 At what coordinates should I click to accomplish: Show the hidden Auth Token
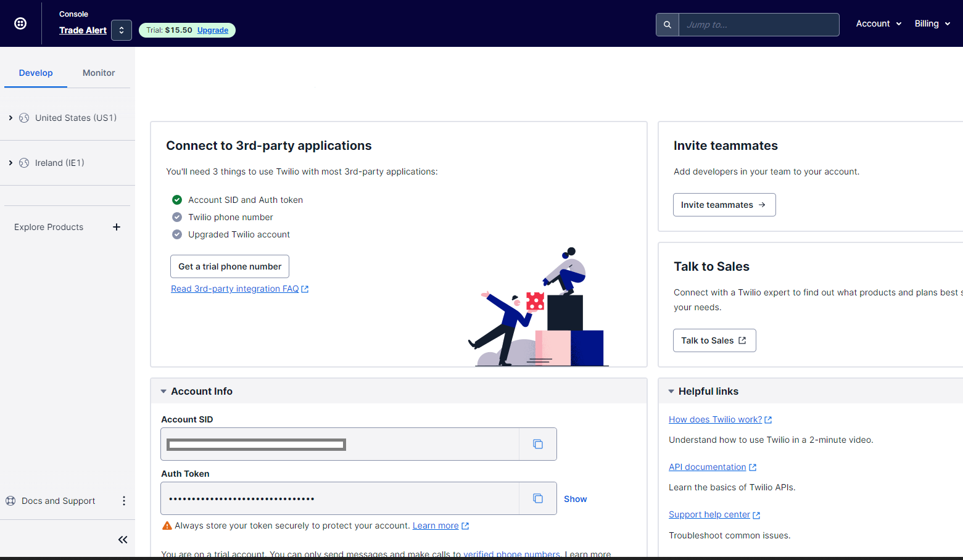click(x=575, y=499)
